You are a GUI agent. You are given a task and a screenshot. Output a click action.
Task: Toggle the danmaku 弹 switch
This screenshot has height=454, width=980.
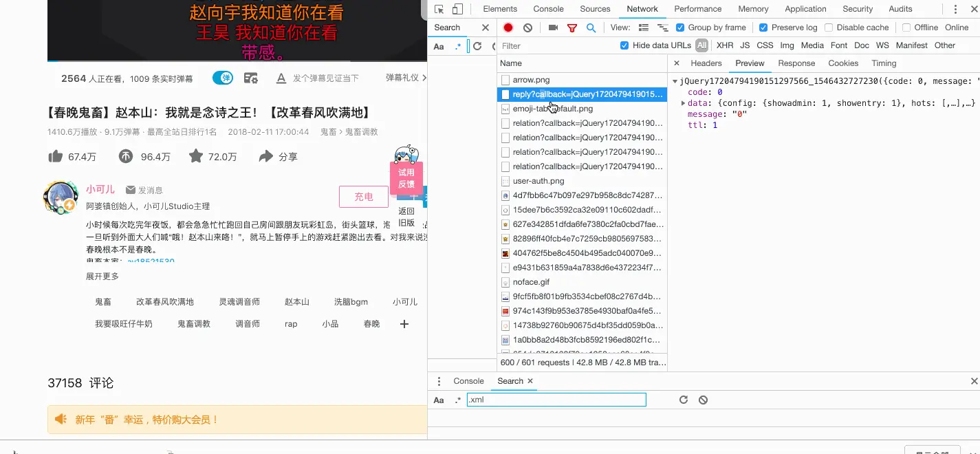(x=222, y=78)
